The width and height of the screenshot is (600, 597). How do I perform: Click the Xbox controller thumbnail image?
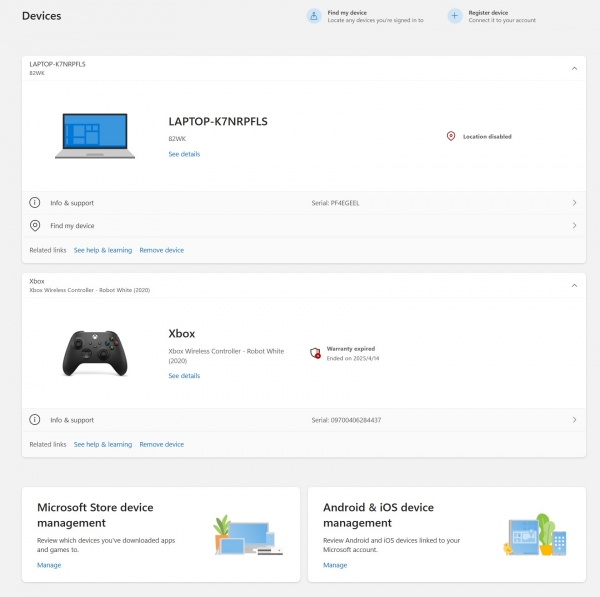click(96, 352)
